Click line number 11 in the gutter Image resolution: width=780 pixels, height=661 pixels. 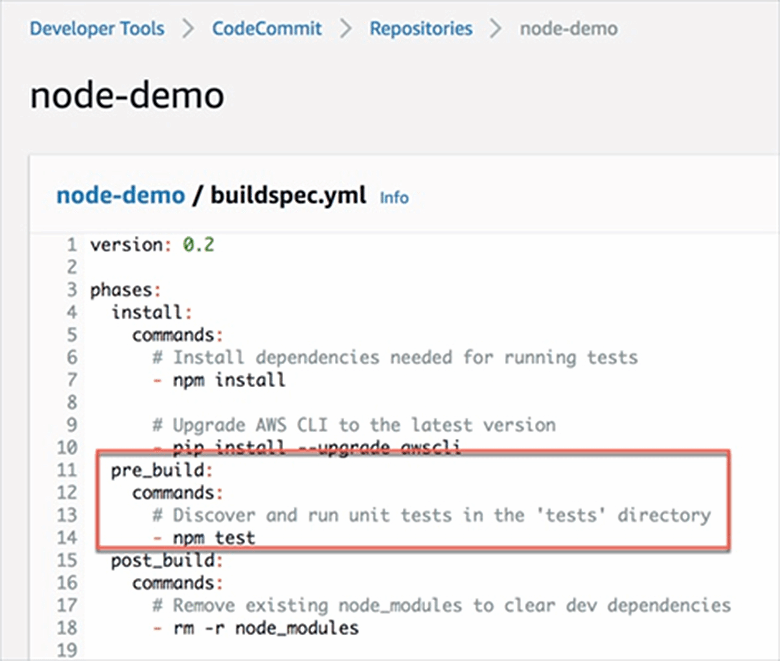point(67,471)
